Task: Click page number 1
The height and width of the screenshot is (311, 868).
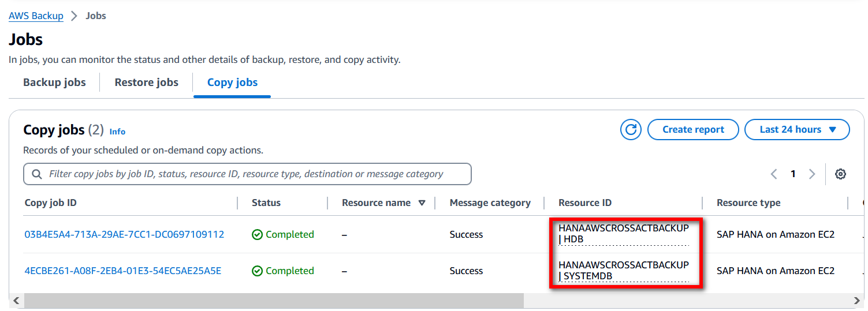Action: pyautogui.click(x=793, y=174)
